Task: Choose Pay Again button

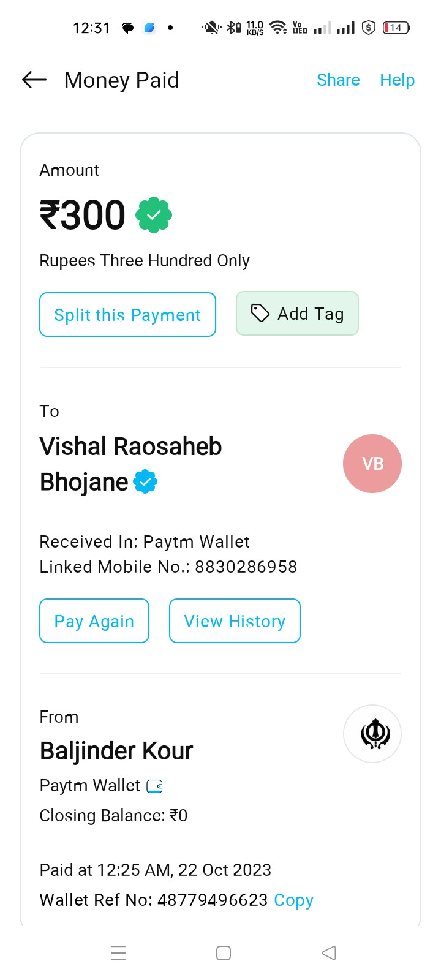Action: click(x=94, y=620)
